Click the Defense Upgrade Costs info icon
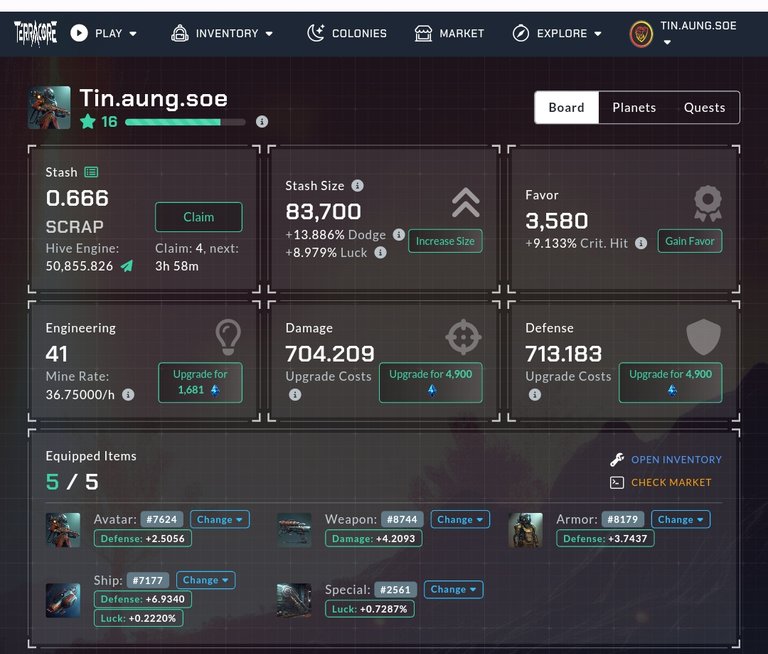The height and width of the screenshot is (654, 768). point(535,394)
